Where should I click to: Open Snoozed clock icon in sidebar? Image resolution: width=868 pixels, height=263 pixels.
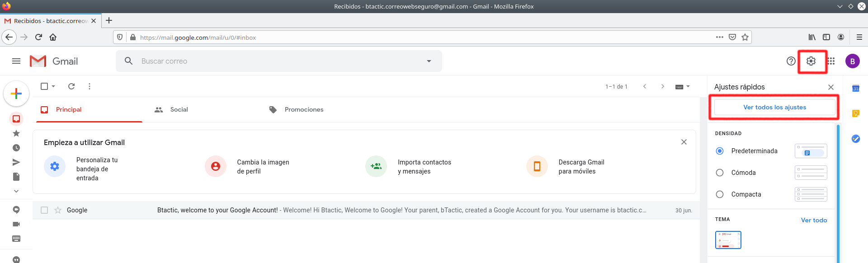click(16, 148)
